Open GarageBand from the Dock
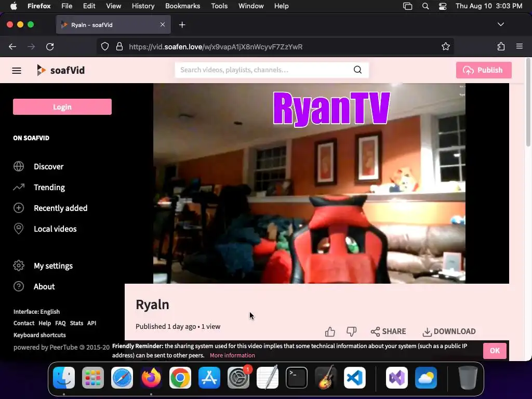Screen dimensions: 532x399 coord(326,378)
